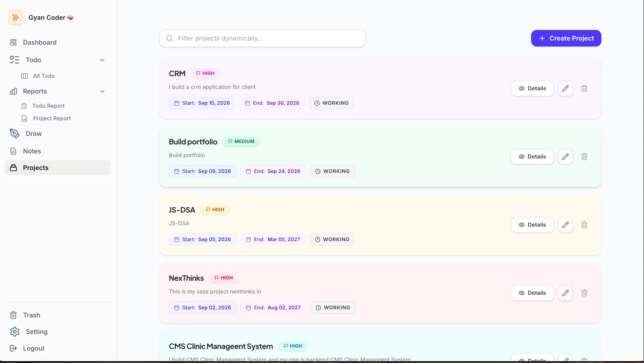Delete the NexThinks project
Viewport: 644px width, 363px height.
584,293
